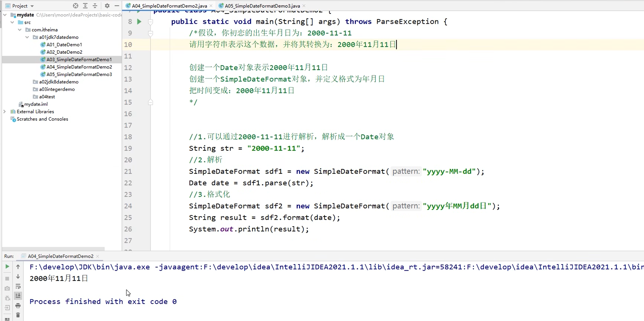Open Project panel options gear
This screenshot has height=321, width=644.
pos(107,6)
